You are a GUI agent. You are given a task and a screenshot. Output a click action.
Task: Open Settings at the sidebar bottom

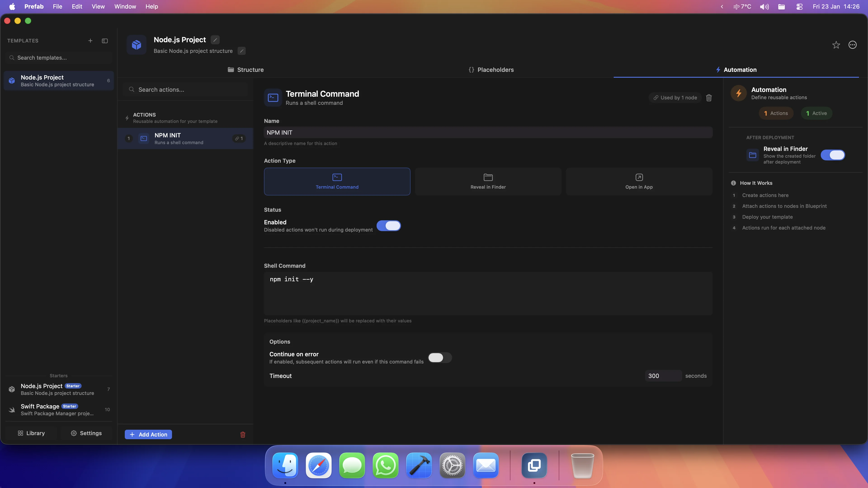[x=86, y=433]
